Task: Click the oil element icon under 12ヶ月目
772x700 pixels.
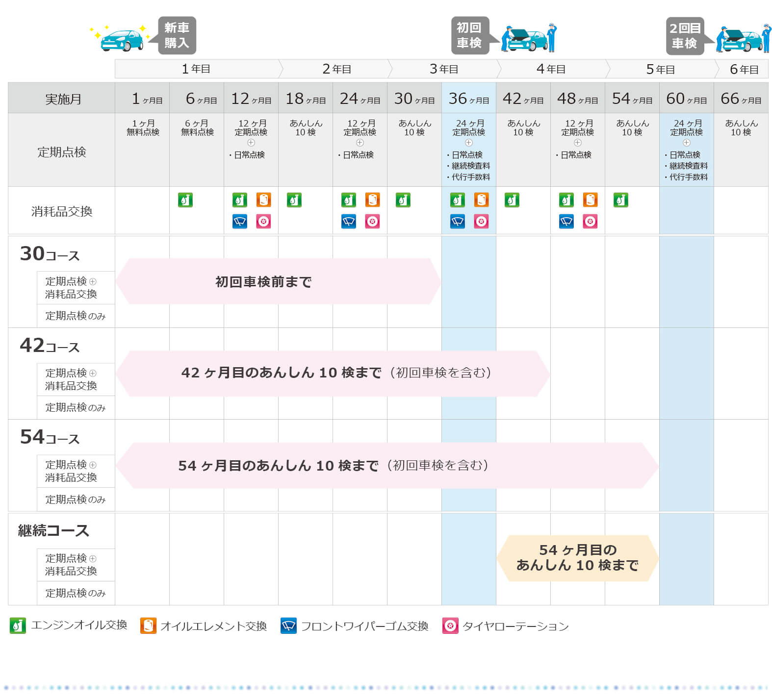Action: [x=263, y=200]
